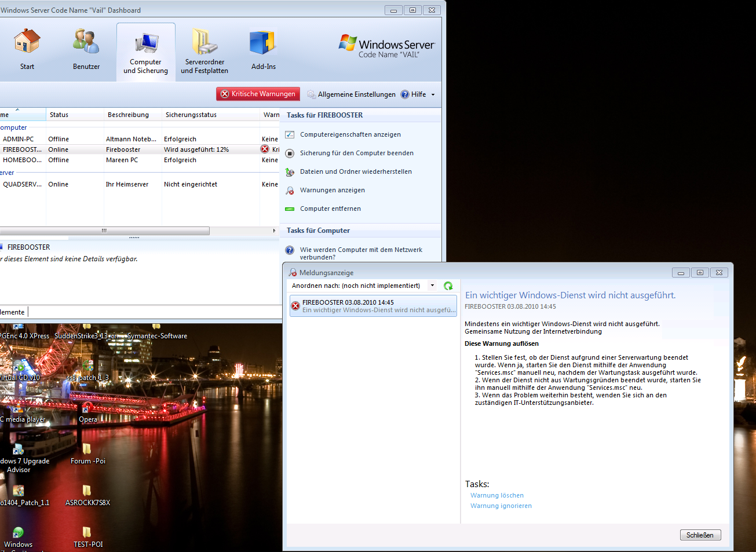Click the horizontal scrollbar of the computer list

point(104,231)
